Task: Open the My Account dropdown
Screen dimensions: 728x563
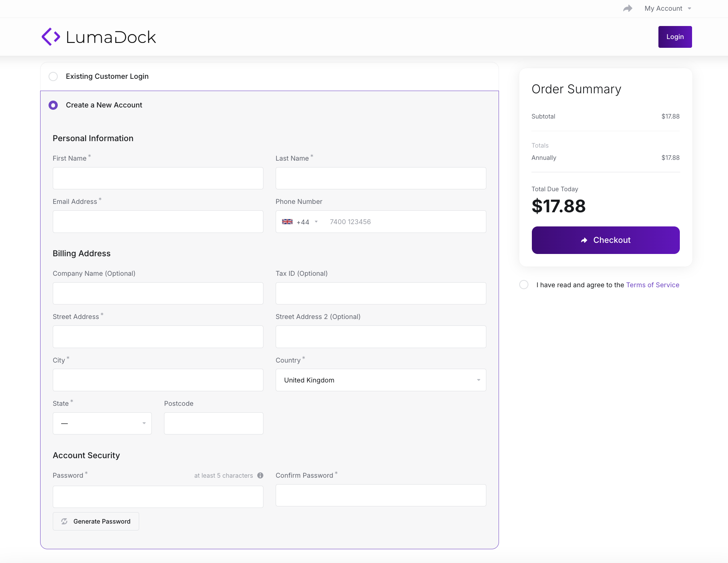Action: click(x=668, y=8)
